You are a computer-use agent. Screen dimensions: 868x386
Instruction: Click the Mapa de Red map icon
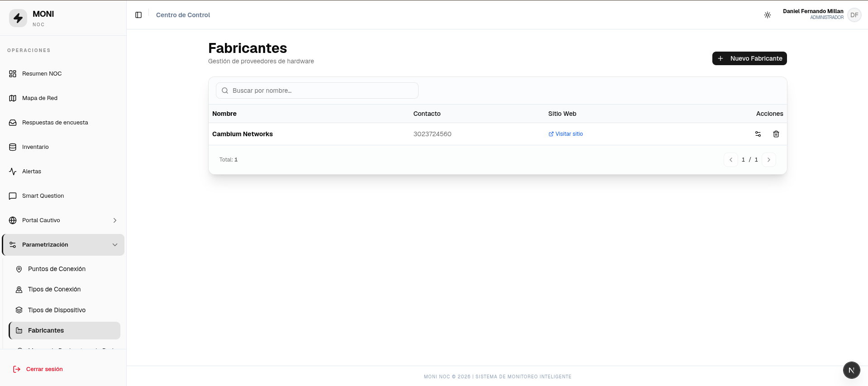tap(13, 98)
